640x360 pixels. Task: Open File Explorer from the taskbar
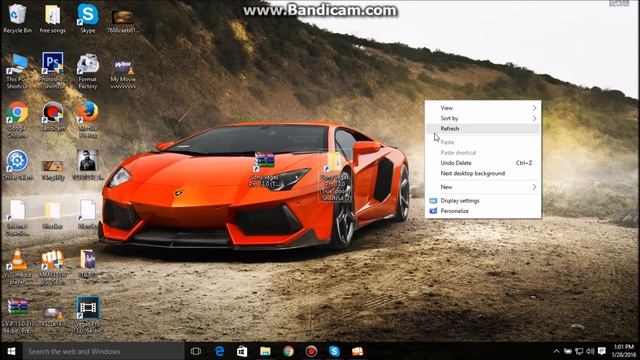265,351
